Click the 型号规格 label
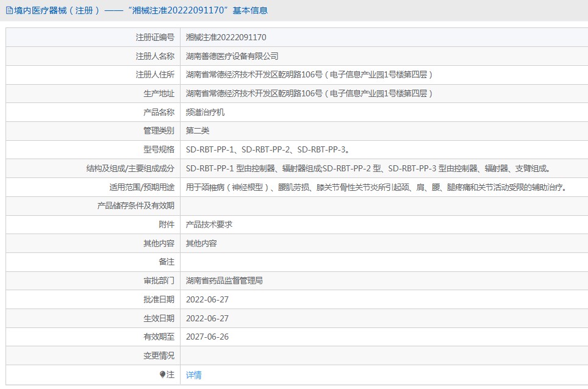This screenshot has height=389, width=588. 159,149
